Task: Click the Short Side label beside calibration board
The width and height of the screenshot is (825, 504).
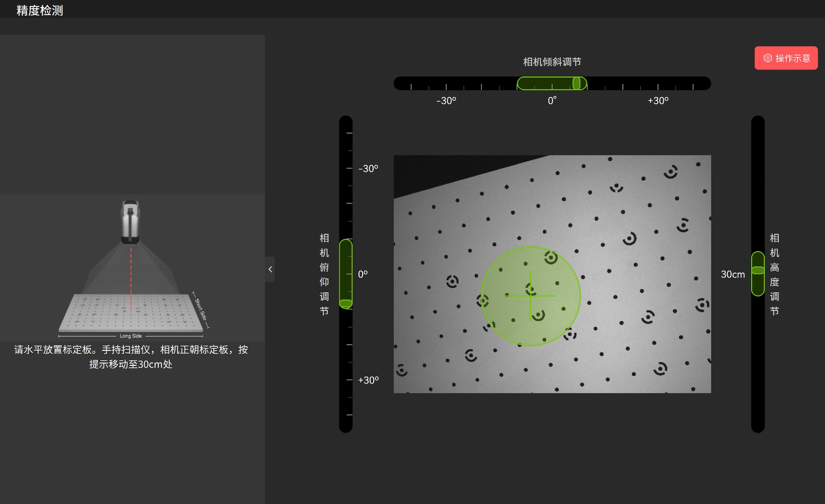Action: point(201,309)
